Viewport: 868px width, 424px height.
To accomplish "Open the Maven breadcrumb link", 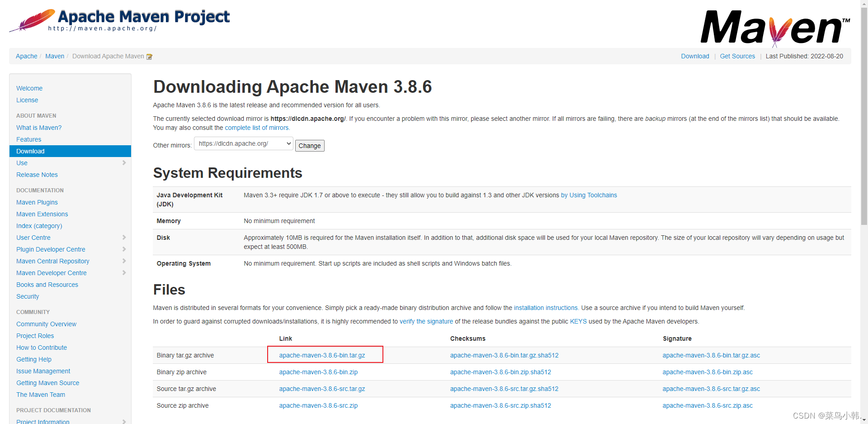I will tap(55, 56).
